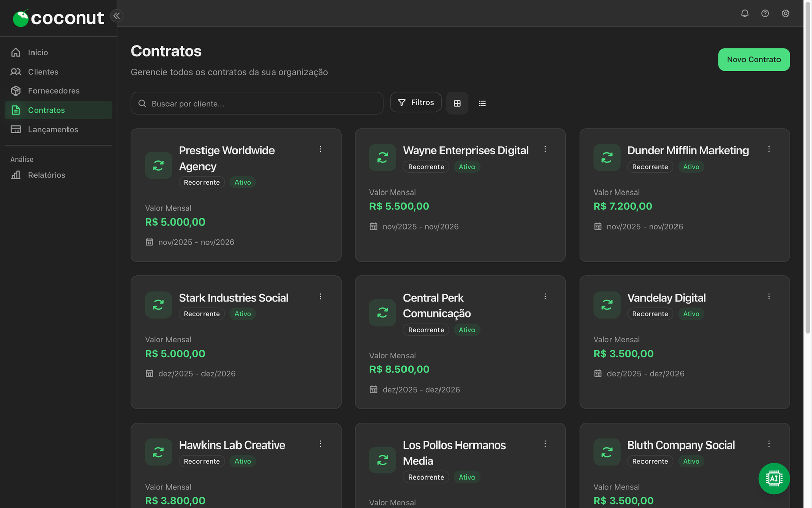Click Ativo badge on Dunder Mifflin Marketing
Viewport: 812px width, 508px height.
tap(691, 167)
